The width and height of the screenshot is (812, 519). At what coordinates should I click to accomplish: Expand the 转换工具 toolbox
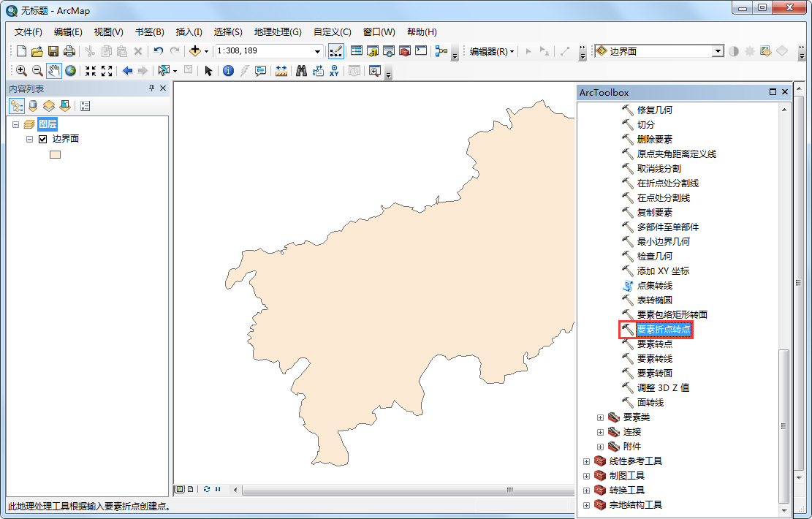tap(587, 490)
